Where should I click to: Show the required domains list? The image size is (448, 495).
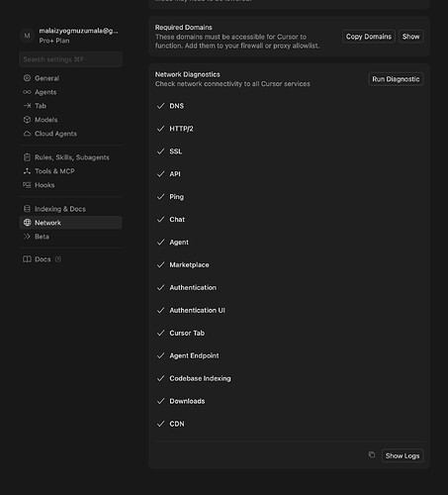click(410, 37)
